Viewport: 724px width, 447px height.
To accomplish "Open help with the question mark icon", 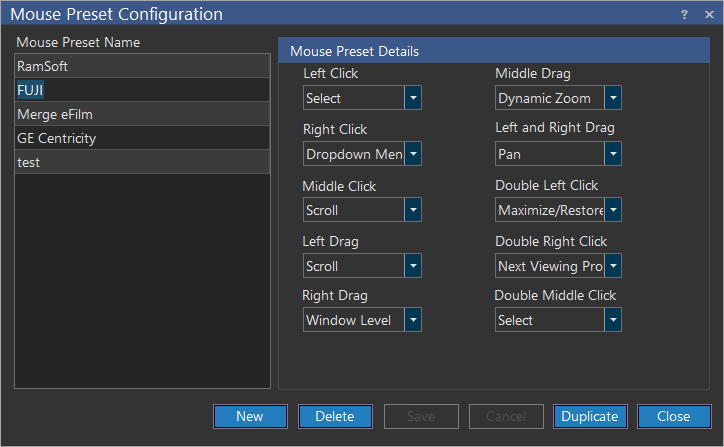I will pos(685,14).
